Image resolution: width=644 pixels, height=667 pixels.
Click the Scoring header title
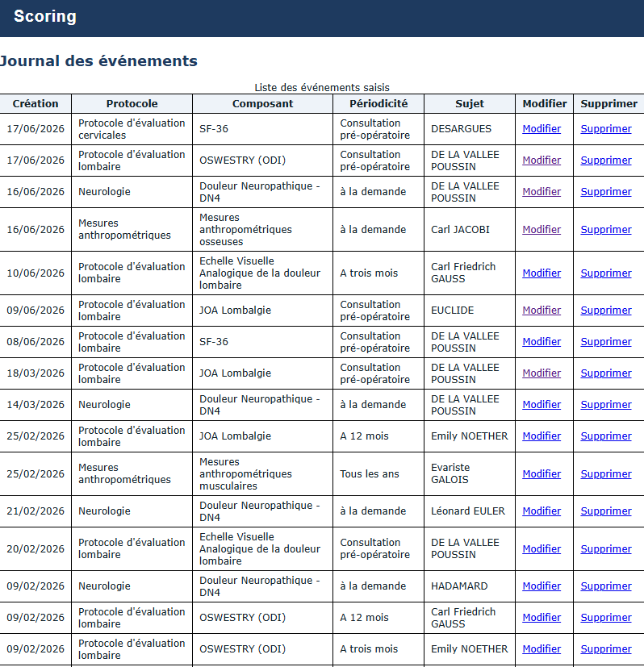(45, 16)
